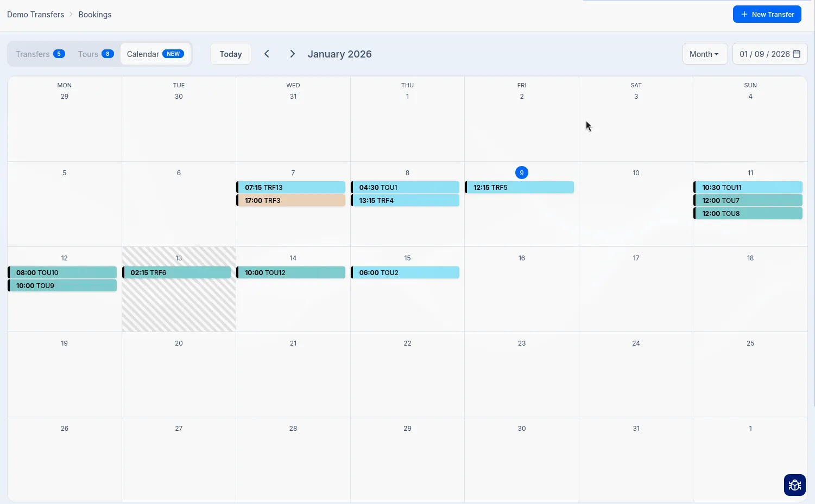Open the 07:15 TRF13 booking
The width and height of the screenshot is (815, 504).
click(x=291, y=187)
